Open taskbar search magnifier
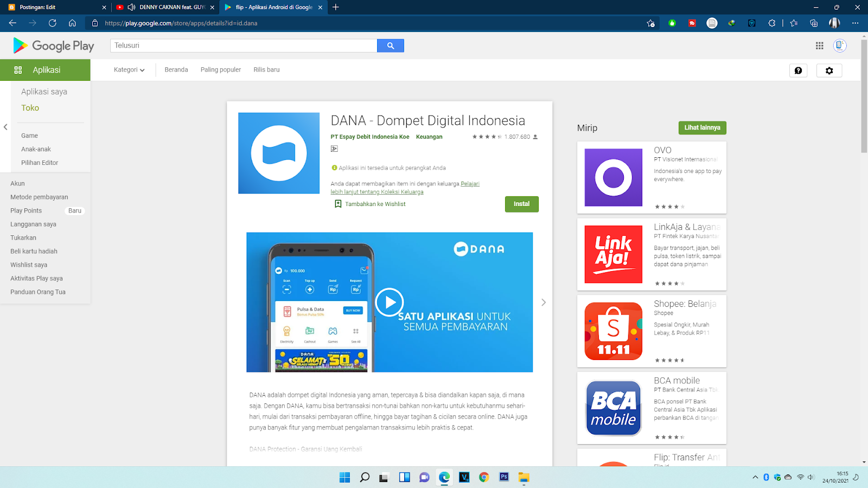This screenshot has width=868, height=488. [365, 477]
